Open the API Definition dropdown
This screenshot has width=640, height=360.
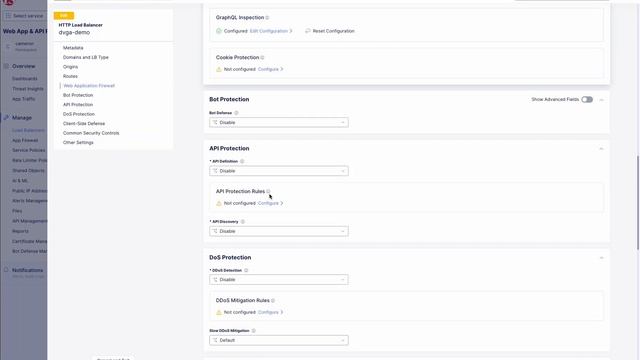pos(279,171)
